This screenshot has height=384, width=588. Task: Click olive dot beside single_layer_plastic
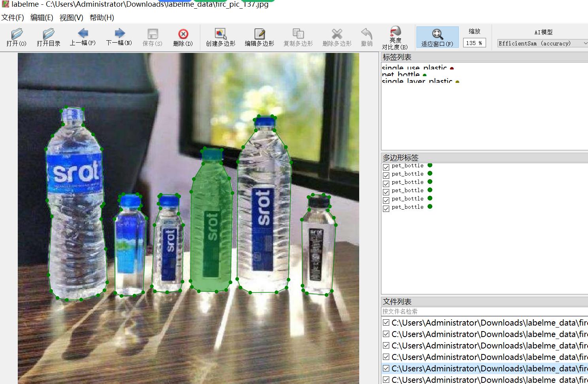[457, 82]
